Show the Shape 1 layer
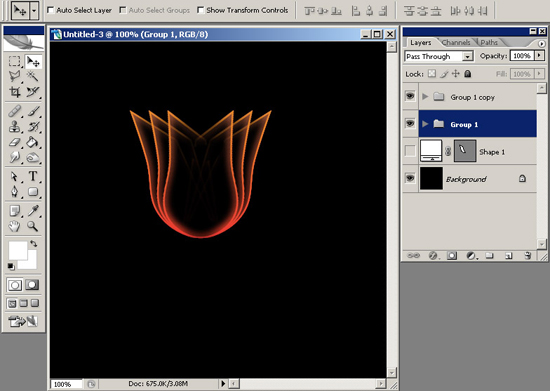This screenshot has width=550, height=391. point(410,151)
